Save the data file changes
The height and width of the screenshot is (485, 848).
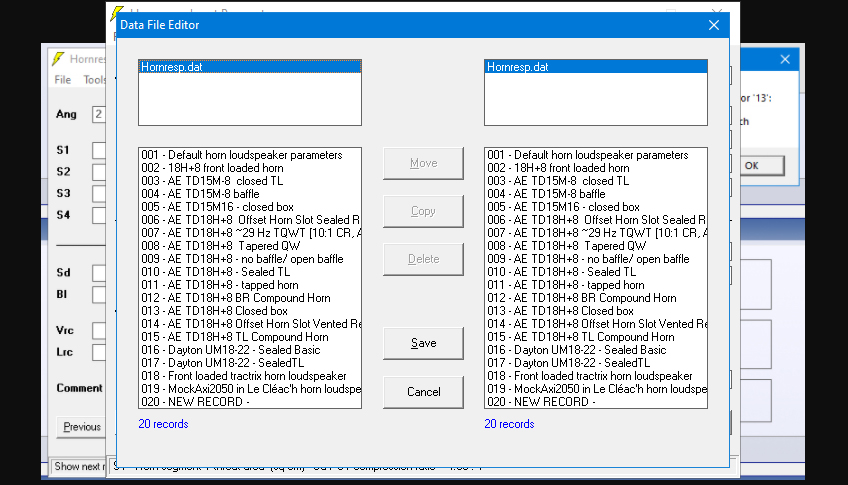click(x=423, y=343)
